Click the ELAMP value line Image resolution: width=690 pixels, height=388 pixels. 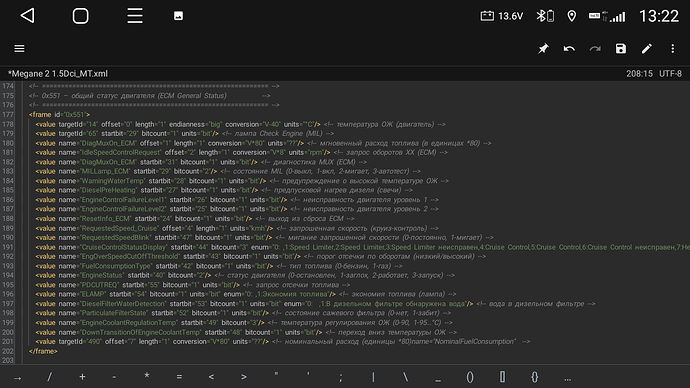246,294
